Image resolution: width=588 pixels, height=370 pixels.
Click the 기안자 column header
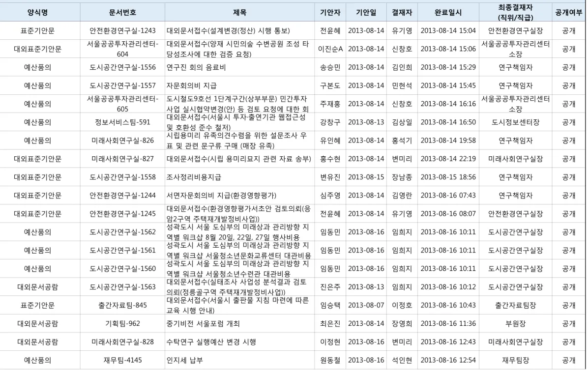(330, 12)
